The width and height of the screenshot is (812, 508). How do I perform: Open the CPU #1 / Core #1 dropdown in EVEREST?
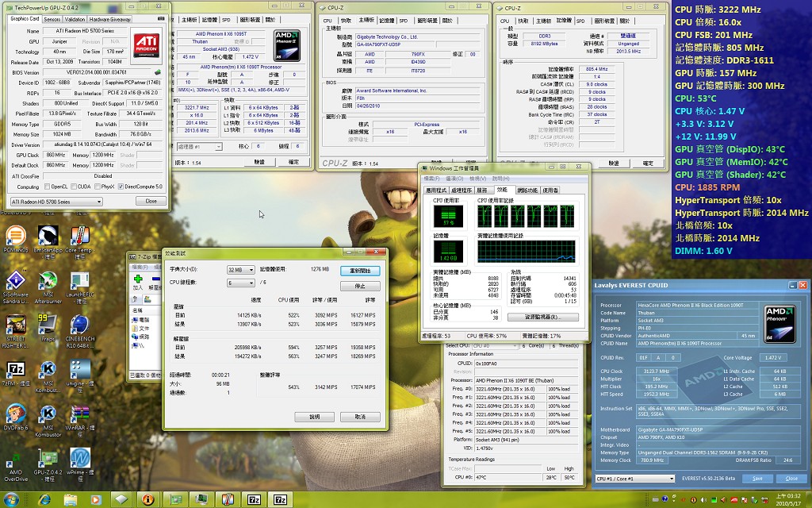(x=635, y=479)
